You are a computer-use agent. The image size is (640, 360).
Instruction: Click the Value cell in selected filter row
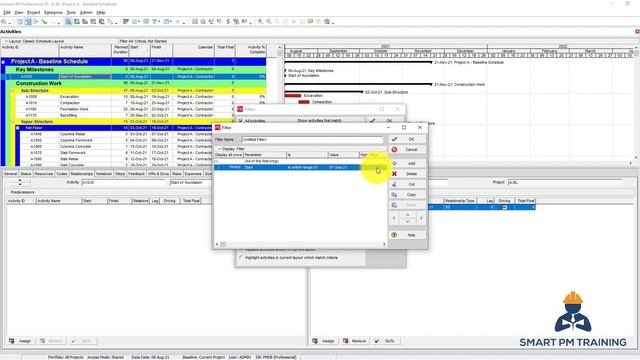tap(343, 167)
